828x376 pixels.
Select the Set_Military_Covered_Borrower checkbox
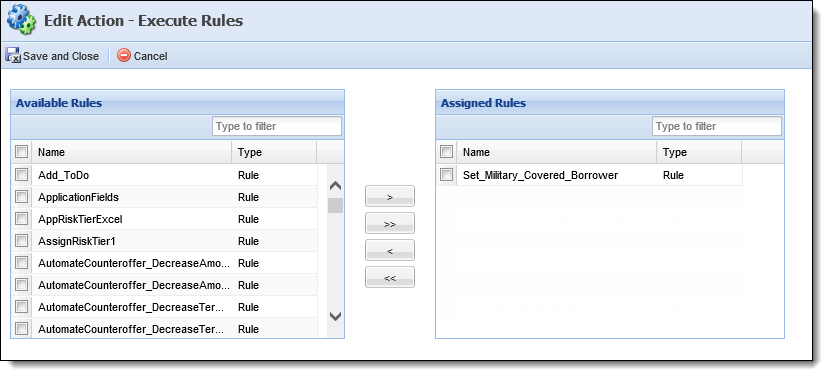(x=446, y=175)
